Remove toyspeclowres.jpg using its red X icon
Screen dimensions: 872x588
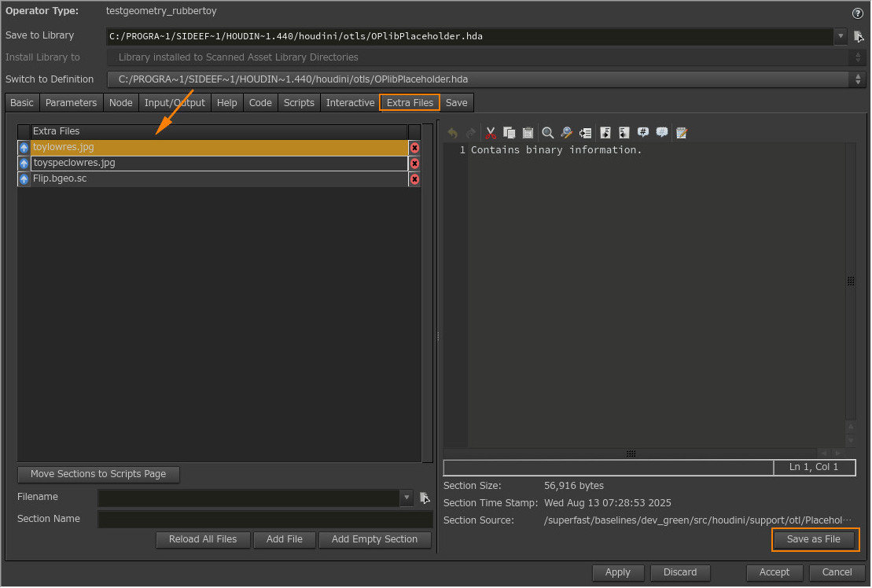(414, 164)
